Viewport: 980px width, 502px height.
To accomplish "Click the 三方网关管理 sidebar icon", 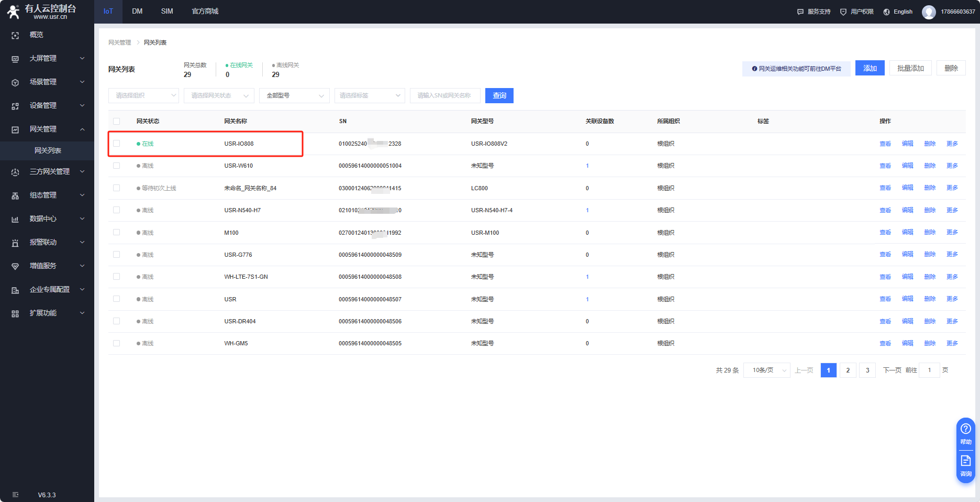I will click(x=15, y=172).
